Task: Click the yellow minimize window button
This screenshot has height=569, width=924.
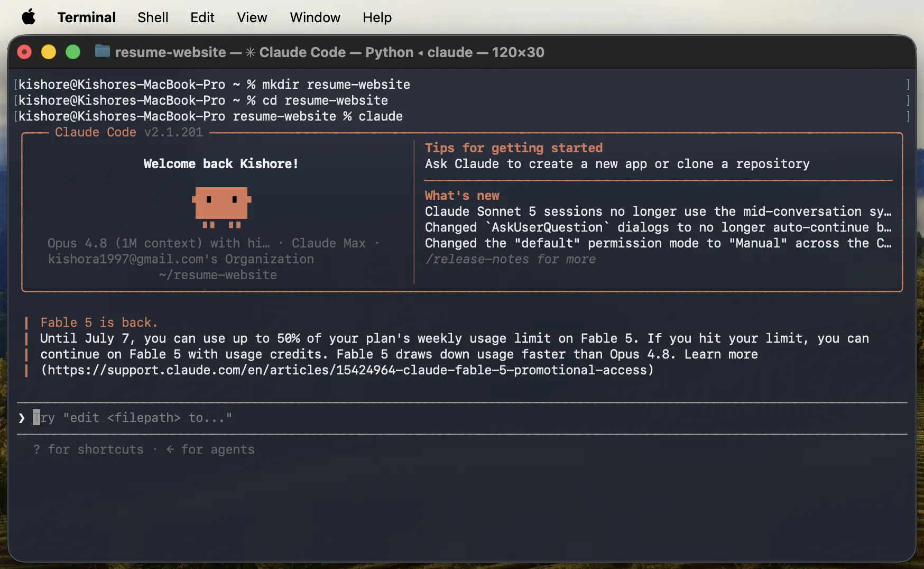Action: (x=49, y=52)
